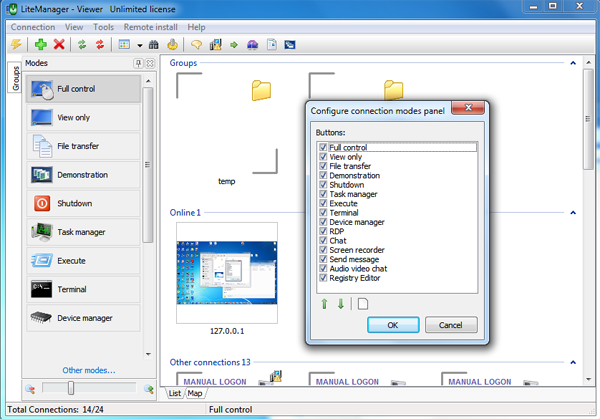This screenshot has width=600, height=419.
Task: Uncheck File transfer checkbox in dialog
Action: click(323, 166)
